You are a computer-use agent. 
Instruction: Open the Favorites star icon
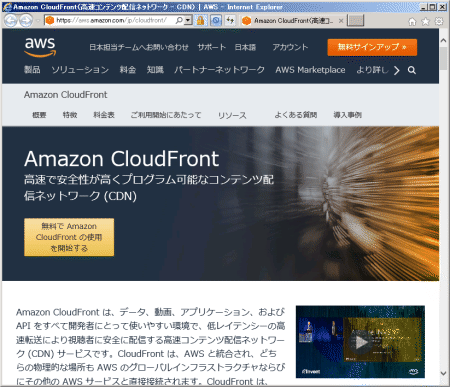click(x=426, y=22)
